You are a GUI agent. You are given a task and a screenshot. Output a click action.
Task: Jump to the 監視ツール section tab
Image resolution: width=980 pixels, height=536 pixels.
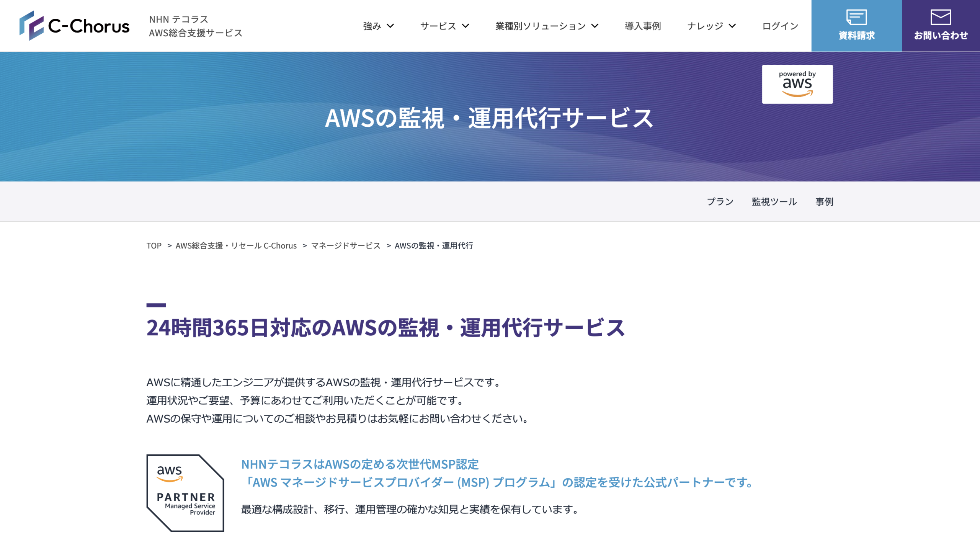[774, 202]
